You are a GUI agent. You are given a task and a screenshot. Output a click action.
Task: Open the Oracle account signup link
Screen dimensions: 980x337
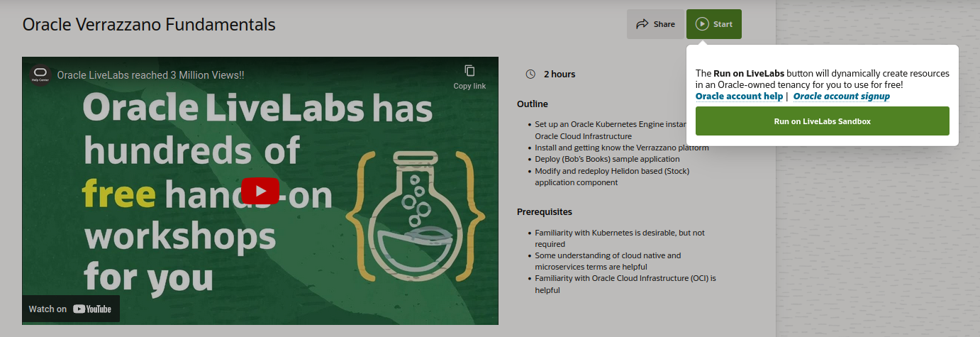[x=841, y=96]
